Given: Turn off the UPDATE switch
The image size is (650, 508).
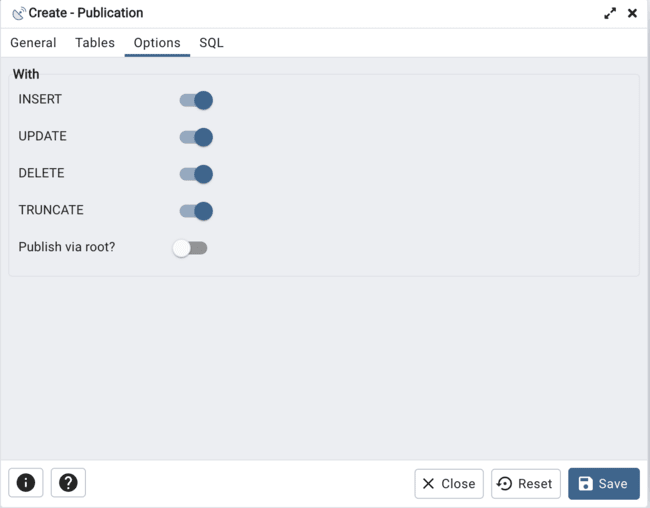Looking at the screenshot, I should pos(196,137).
